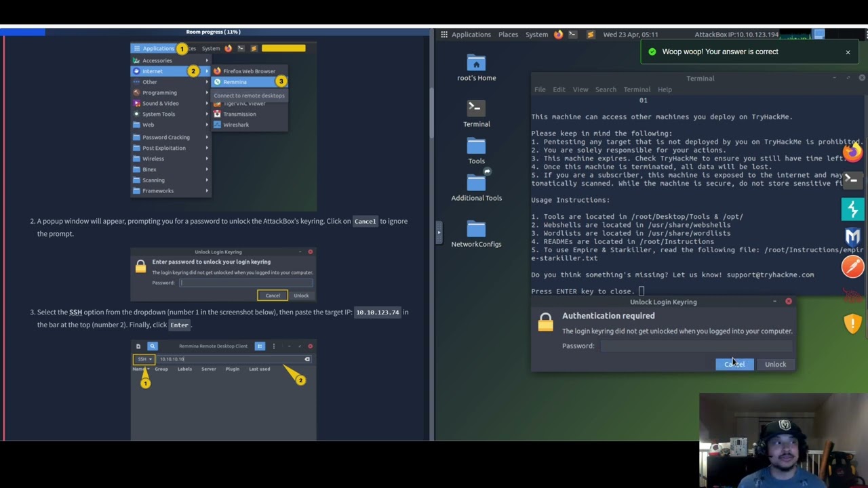Click the panel clock 'Wed 23 Apr, 05:11'
Screen dimensions: 868x488
(631, 35)
